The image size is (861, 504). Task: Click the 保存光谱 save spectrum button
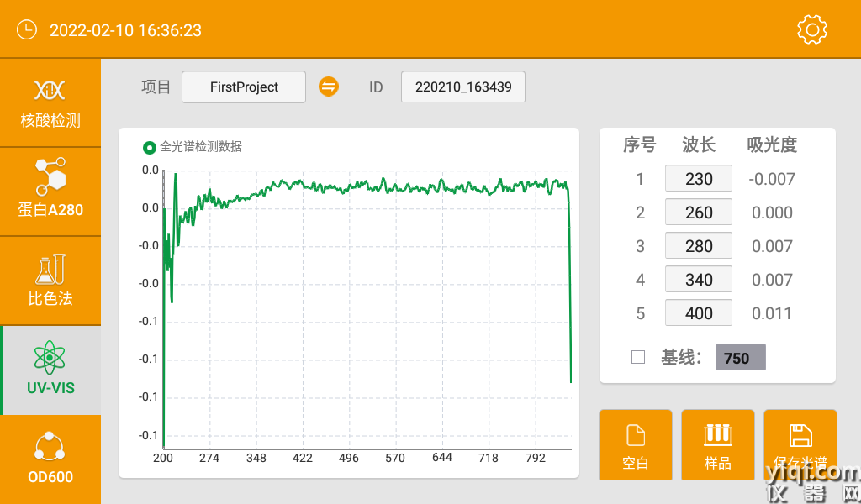(x=800, y=444)
